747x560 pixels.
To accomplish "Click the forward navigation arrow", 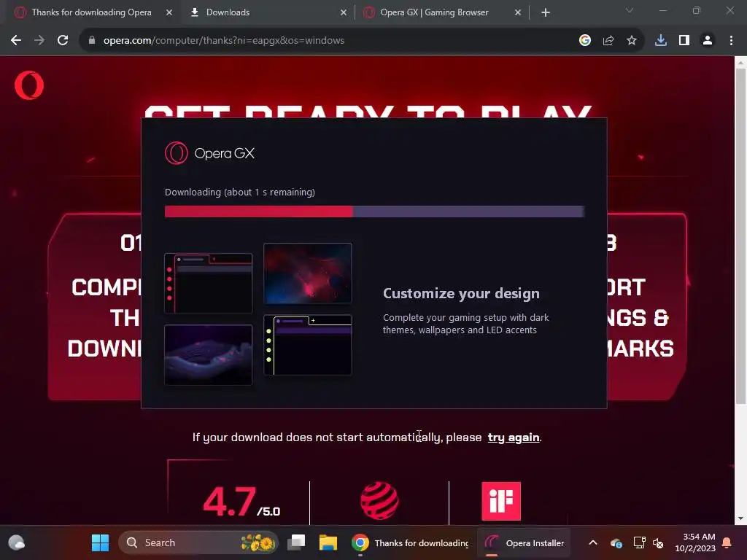I will tap(39, 41).
